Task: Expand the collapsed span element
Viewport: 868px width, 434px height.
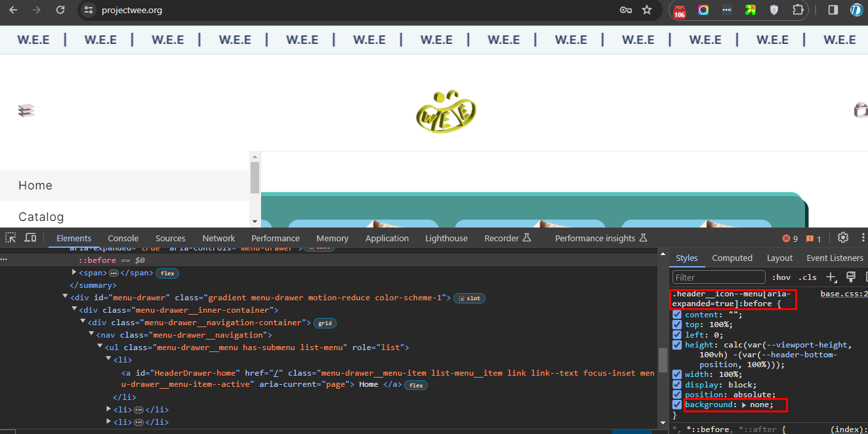Action: pos(74,272)
